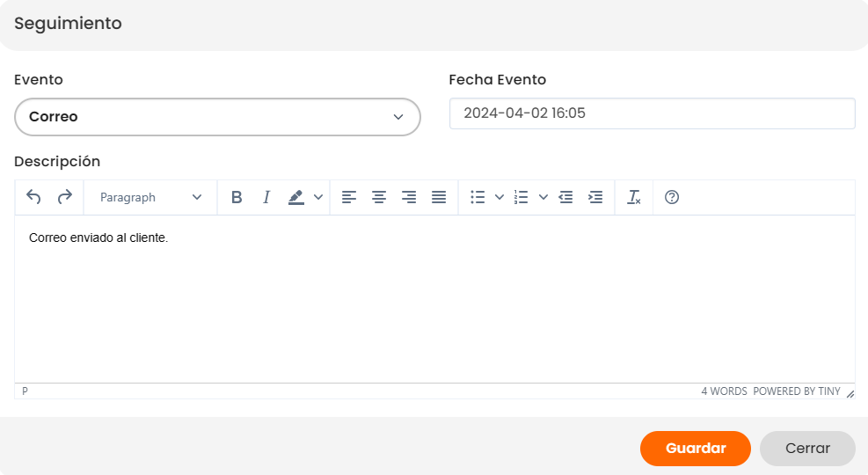
Task: Align text to the right
Action: [x=409, y=197]
